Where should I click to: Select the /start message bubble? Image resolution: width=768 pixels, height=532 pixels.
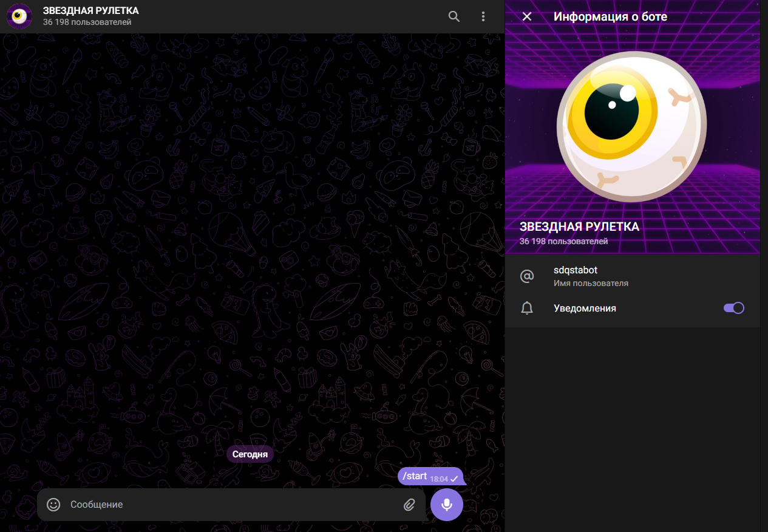coord(415,476)
